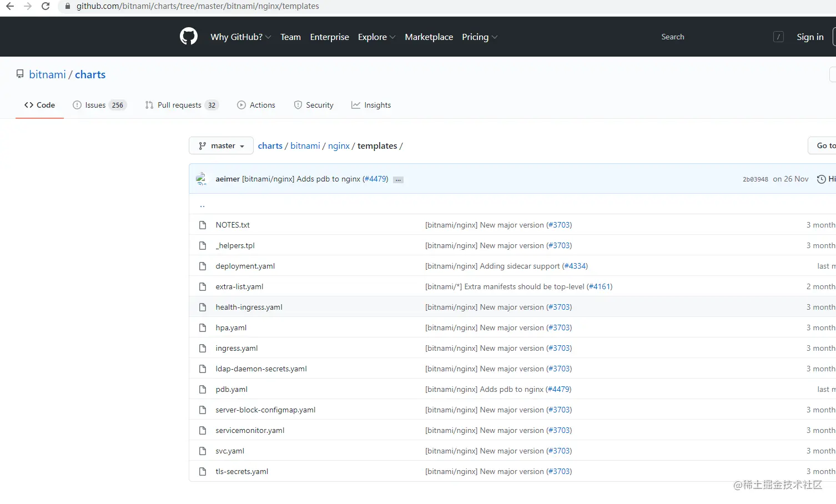The width and height of the screenshot is (836, 504).
Task: Click the browser back arrow
Action: pyautogui.click(x=10, y=6)
